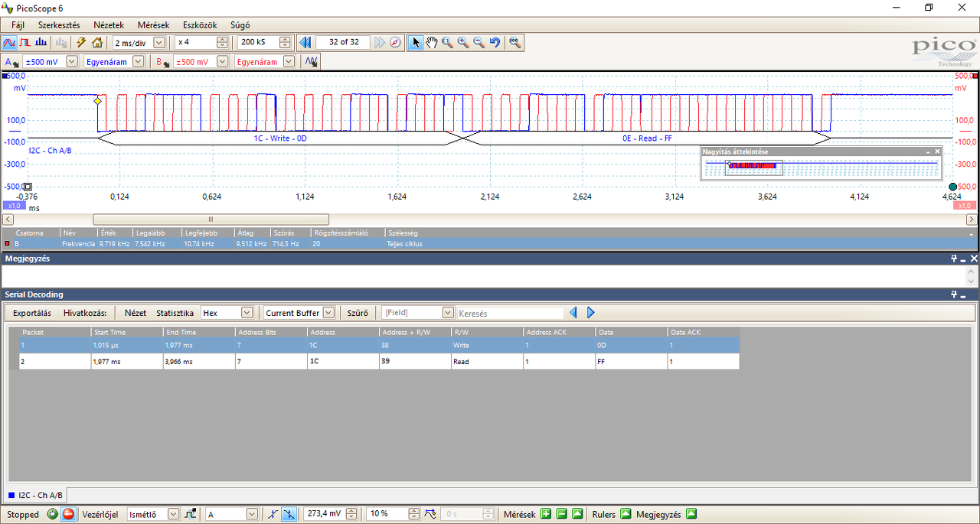Zoom to full view icon
The width and height of the screenshot is (980, 524).
515,43
